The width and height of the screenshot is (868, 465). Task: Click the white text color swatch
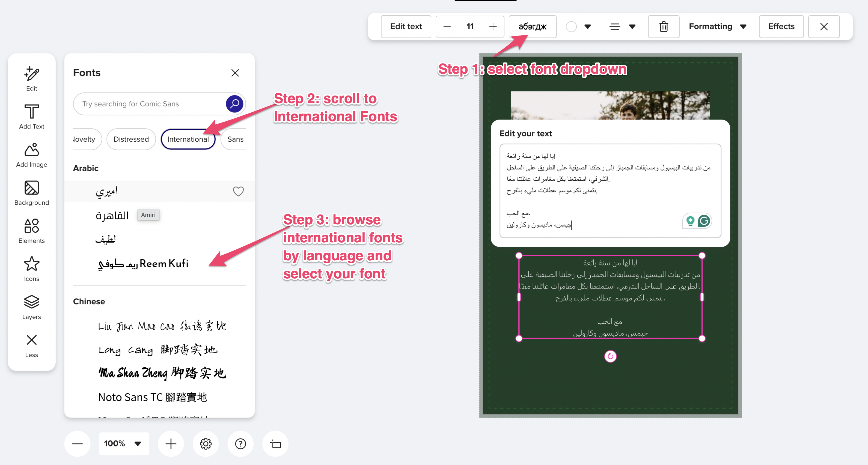tap(571, 26)
